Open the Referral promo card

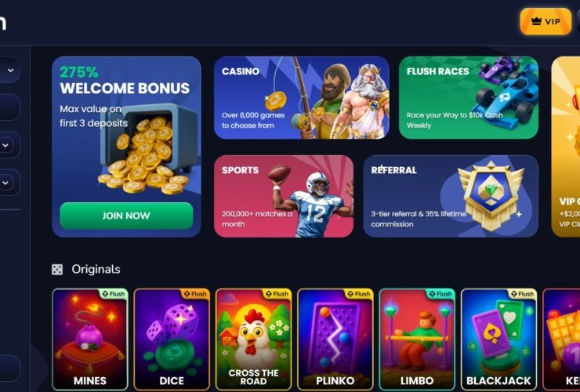451,196
